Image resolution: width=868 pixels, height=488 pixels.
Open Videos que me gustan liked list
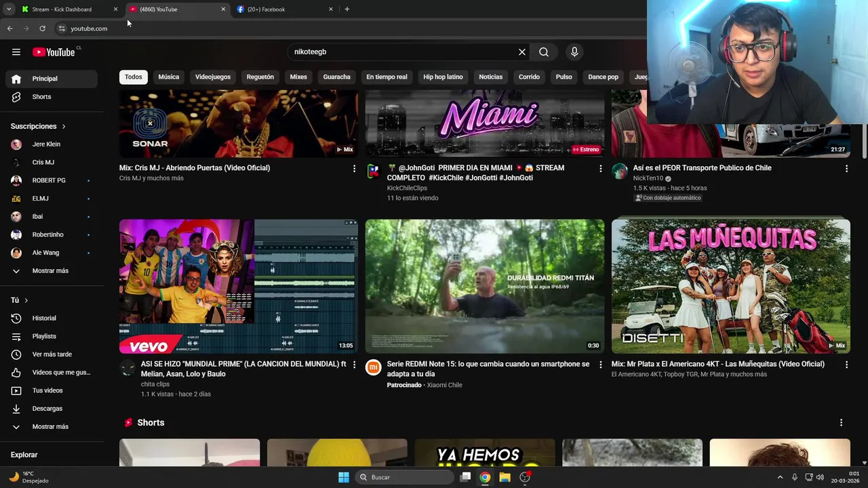[x=52, y=372]
